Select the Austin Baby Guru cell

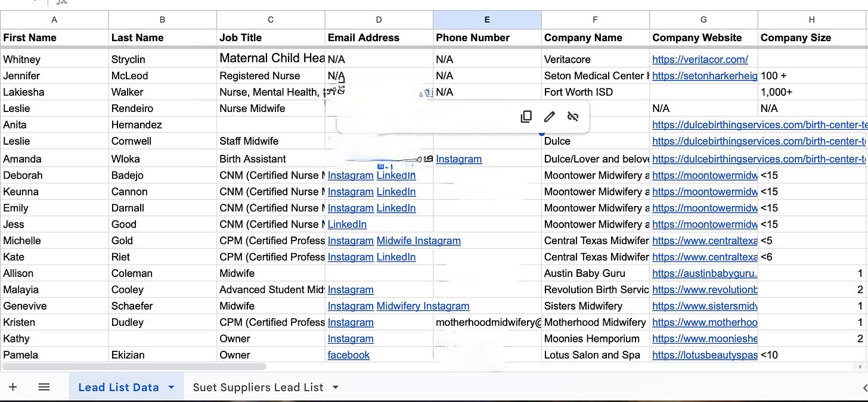[596, 273]
